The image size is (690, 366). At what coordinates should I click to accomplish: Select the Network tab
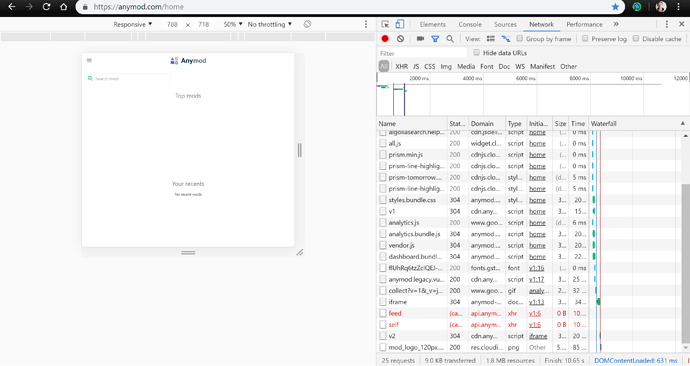[541, 24]
